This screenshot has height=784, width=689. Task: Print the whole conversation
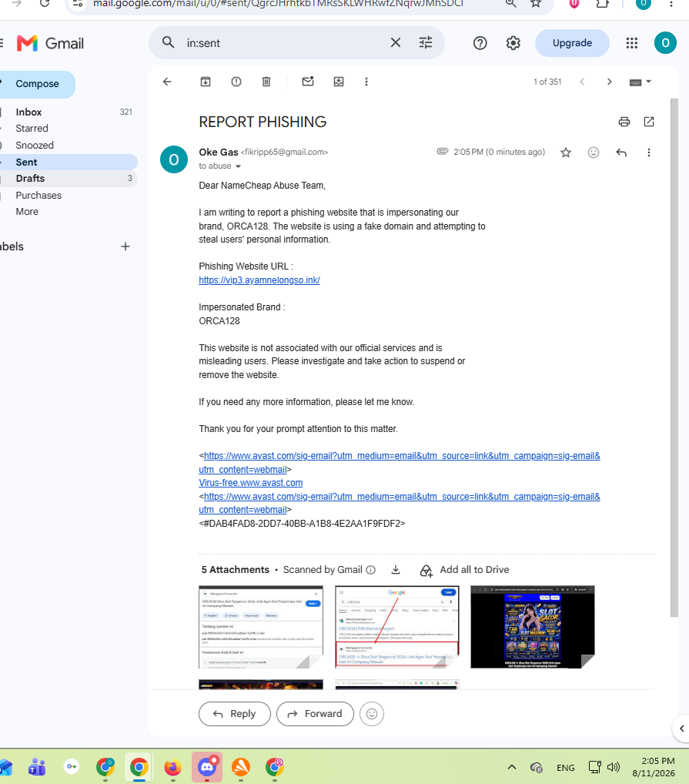click(624, 122)
